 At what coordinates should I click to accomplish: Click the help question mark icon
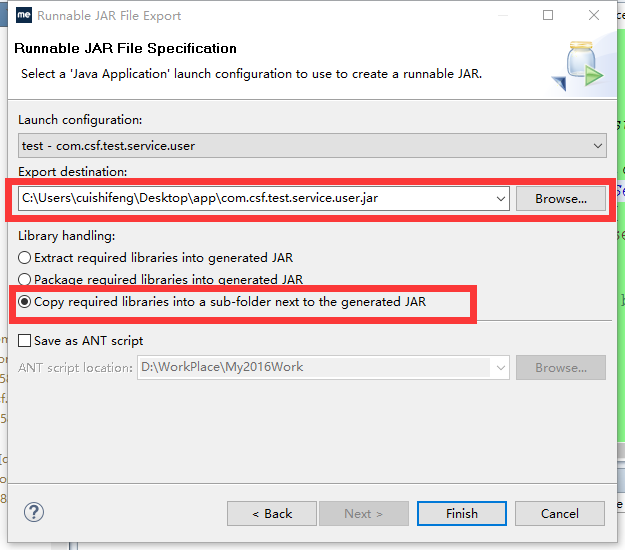click(34, 512)
